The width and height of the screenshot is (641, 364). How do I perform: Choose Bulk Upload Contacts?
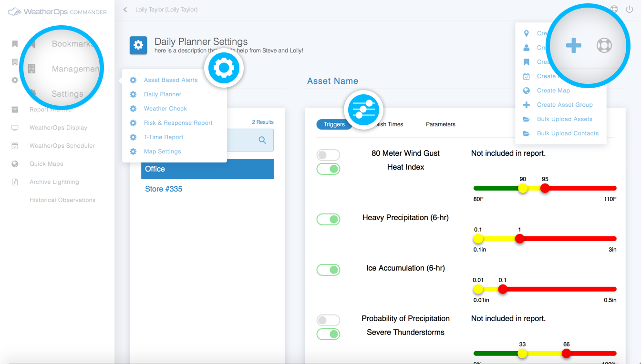[568, 133]
